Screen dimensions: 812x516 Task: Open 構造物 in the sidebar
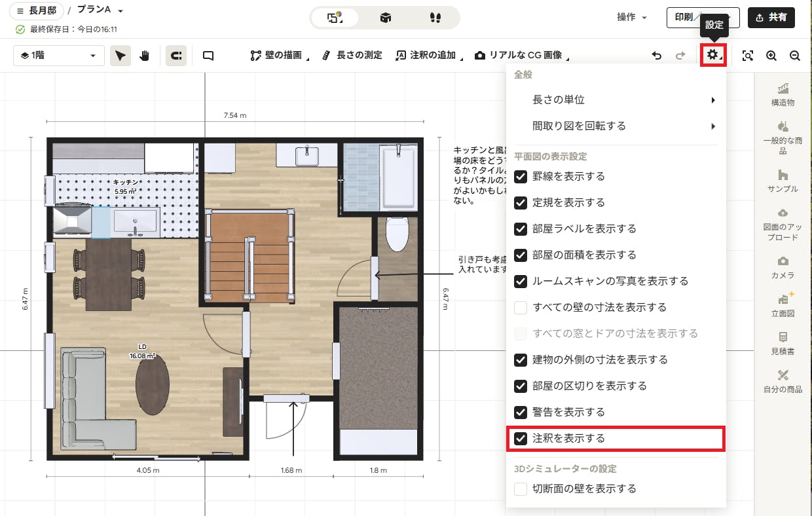tap(783, 94)
